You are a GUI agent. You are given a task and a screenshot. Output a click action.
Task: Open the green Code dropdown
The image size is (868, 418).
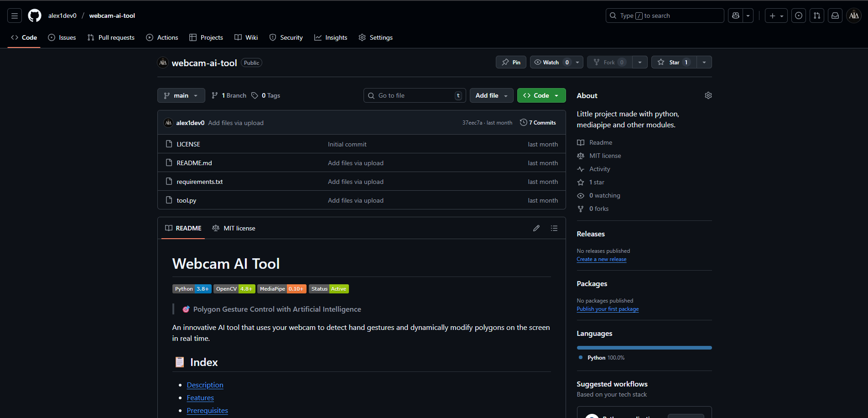pyautogui.click(x=541, y=95)
